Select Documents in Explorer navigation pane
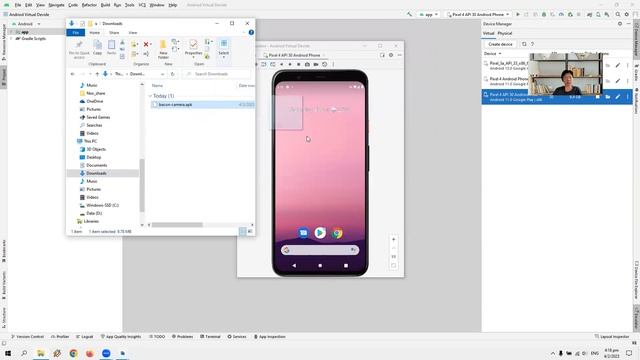 click(96, 165)
